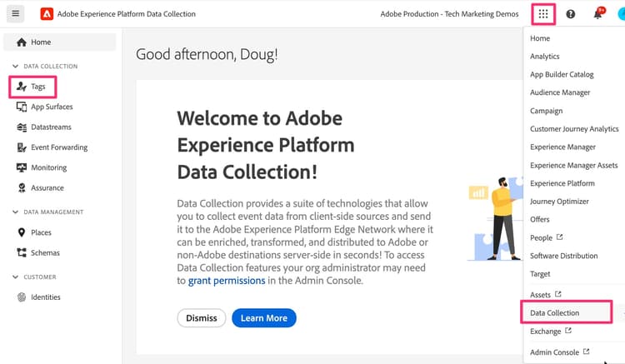Screen dimensions: 625x364
Task: Open Admin Console external link
Action: click(555, 352)
